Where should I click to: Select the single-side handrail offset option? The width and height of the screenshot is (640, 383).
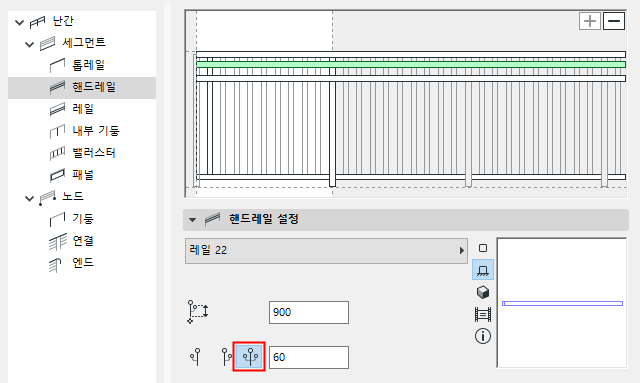click(x=196, y=356)
